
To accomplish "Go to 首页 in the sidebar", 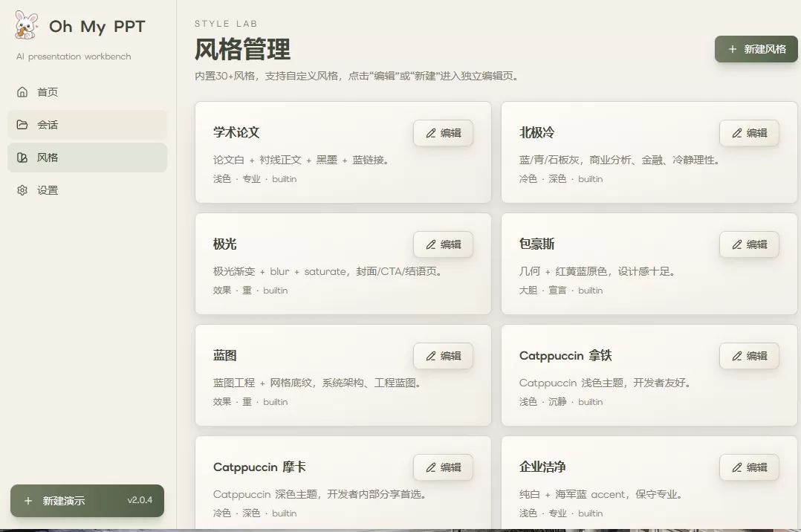I will pos(88,92).
